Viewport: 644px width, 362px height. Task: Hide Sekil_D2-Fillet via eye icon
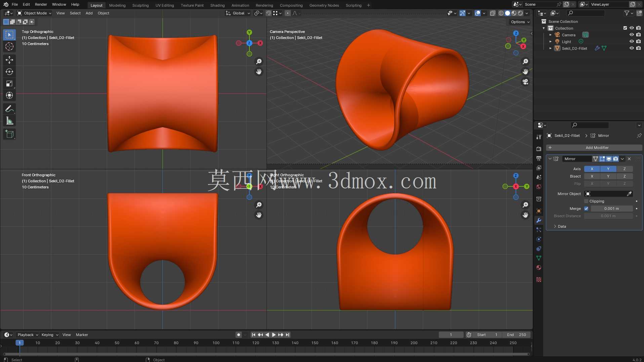coord(632,48)
